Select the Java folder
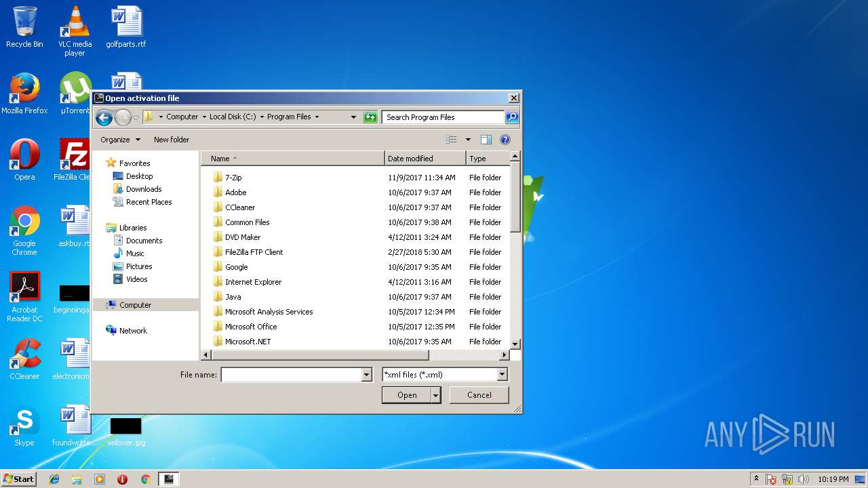868x488 pixels. (233, 297)
